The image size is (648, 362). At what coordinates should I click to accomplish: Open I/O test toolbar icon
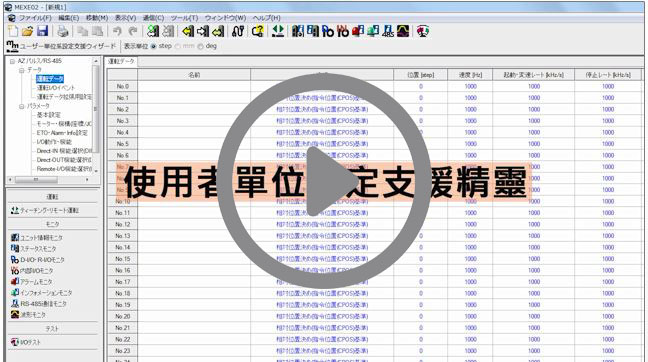(x=423, y=31)
